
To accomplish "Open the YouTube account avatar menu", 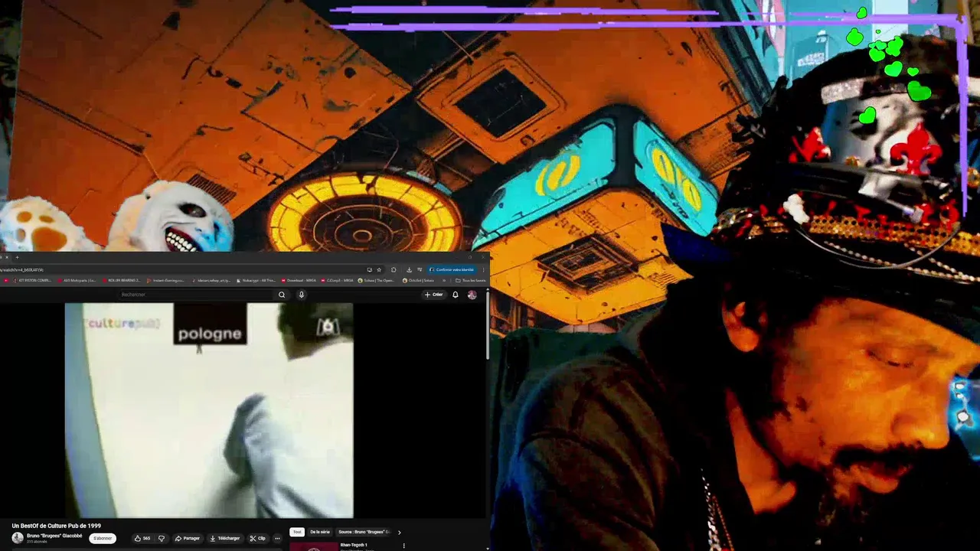I will (472, 295).
